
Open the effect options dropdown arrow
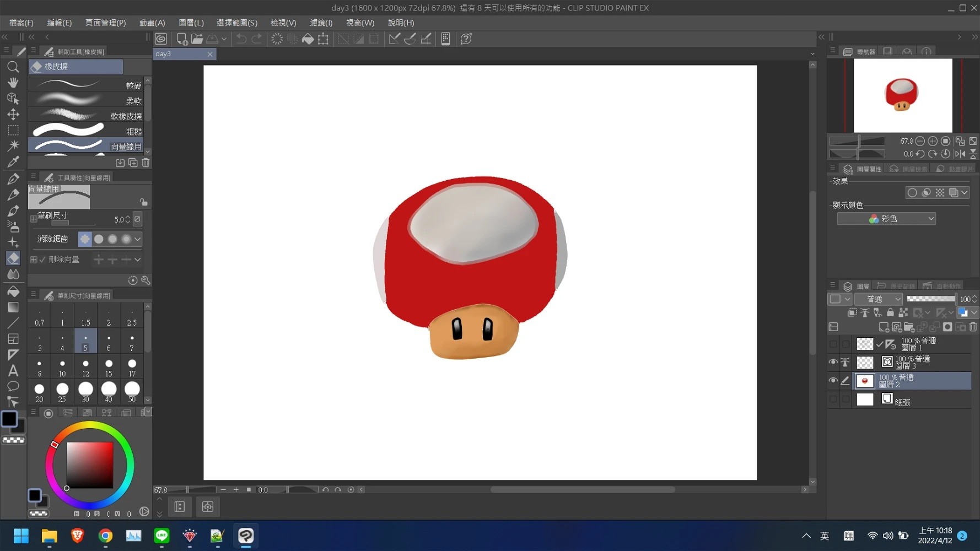(x=965, y=192)
